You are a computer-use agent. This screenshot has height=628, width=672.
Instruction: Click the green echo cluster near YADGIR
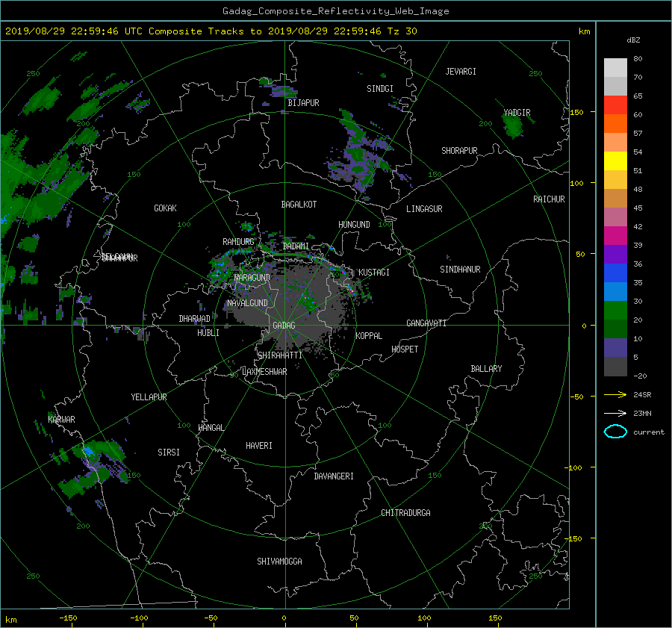(512, 125)
